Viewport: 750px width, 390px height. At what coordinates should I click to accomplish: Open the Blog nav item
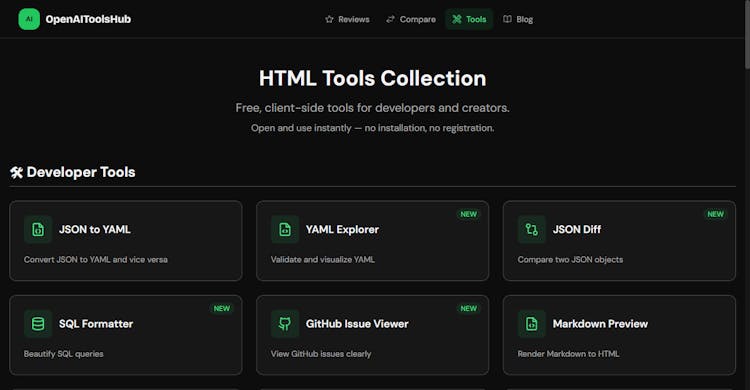click(518, 19)
